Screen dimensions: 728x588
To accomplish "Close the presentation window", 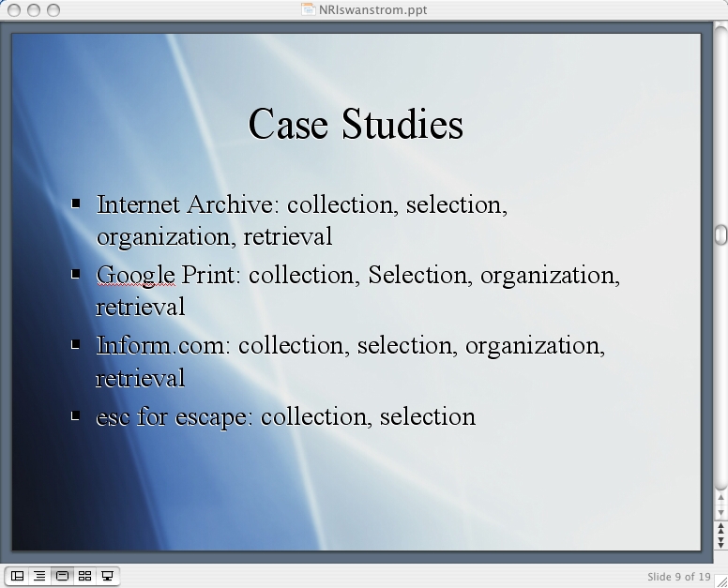I will coord(14,9).
